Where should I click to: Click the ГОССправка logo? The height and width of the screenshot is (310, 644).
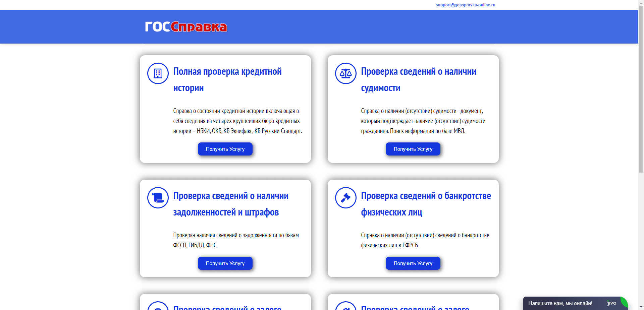(x=186, y=27)
